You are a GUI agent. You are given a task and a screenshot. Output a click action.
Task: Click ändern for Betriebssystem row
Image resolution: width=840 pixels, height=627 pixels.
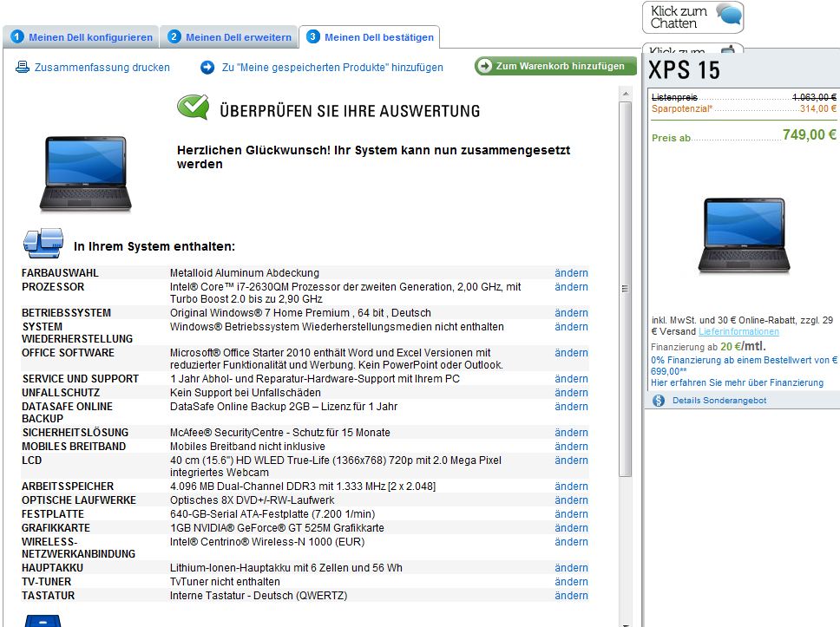click(x=571, y=312)
